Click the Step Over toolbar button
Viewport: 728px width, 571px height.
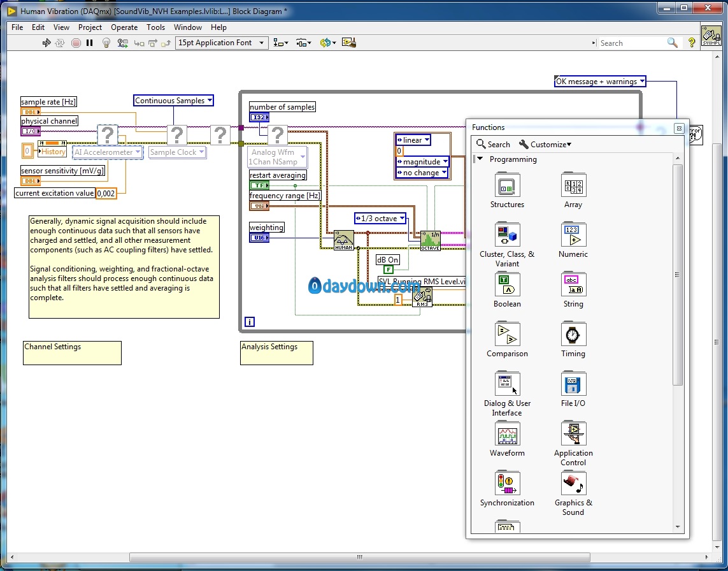pyautogui.click(x=153, y=43)
